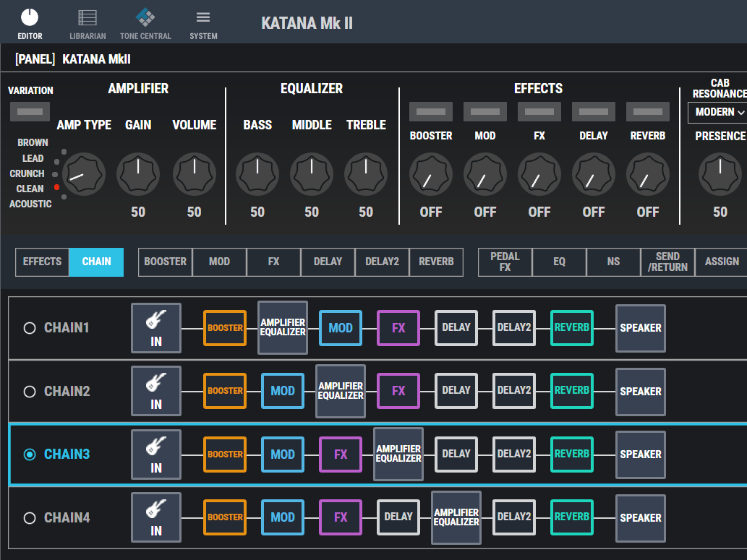Open the EQ tab
The width and height of the screenshot is (747, 560).
[559, 262]
